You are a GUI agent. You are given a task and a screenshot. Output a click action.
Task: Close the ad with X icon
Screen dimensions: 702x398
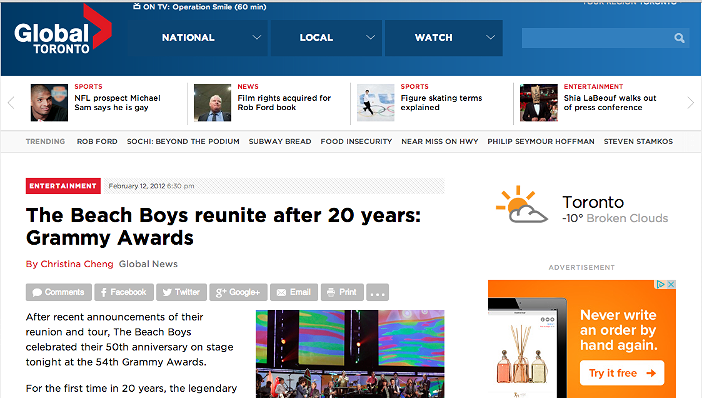(x=671, y=284)
